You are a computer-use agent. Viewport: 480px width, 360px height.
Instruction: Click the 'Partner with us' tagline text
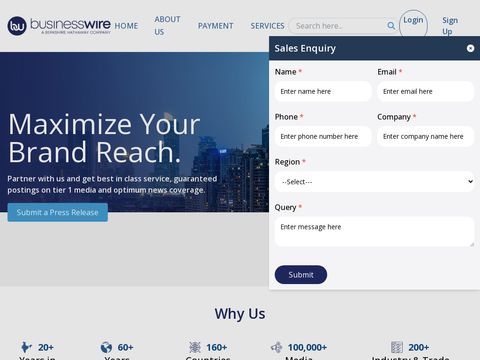112,184
